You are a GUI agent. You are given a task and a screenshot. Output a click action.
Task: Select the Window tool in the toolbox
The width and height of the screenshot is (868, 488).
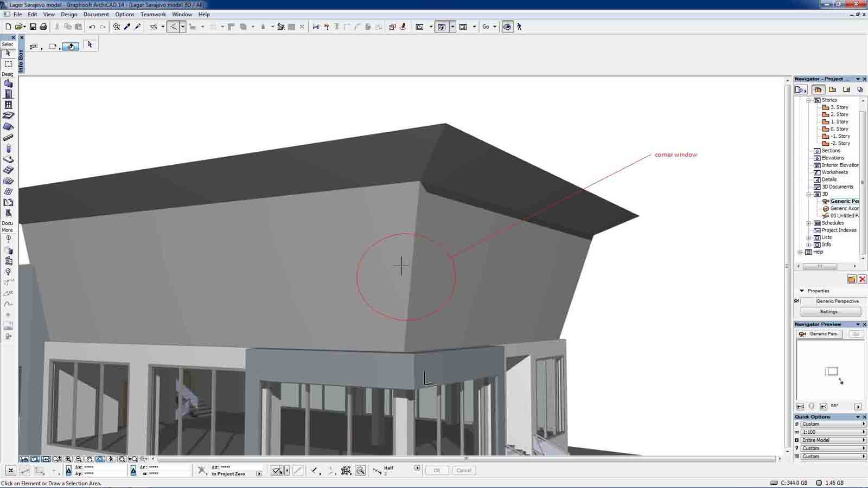[x=8, y=104]
